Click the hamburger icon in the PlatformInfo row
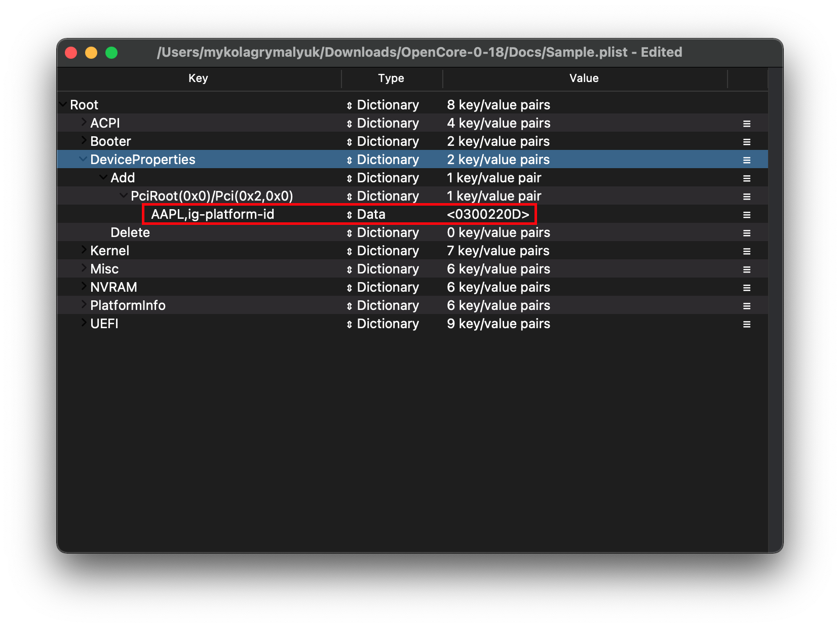 click(x=746, y=306)
